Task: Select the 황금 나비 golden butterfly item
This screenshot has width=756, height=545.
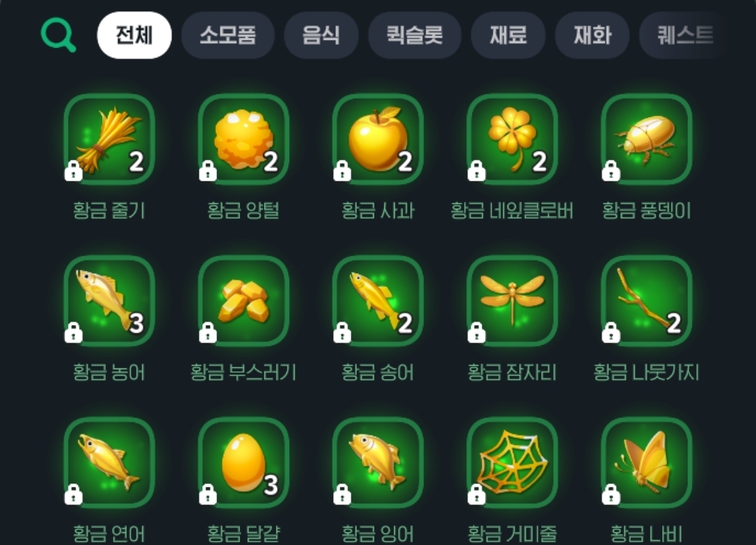Action: point(647,463)
